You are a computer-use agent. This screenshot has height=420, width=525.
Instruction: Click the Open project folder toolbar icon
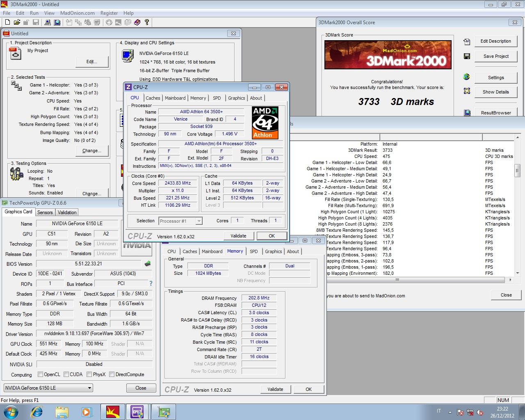17,22
